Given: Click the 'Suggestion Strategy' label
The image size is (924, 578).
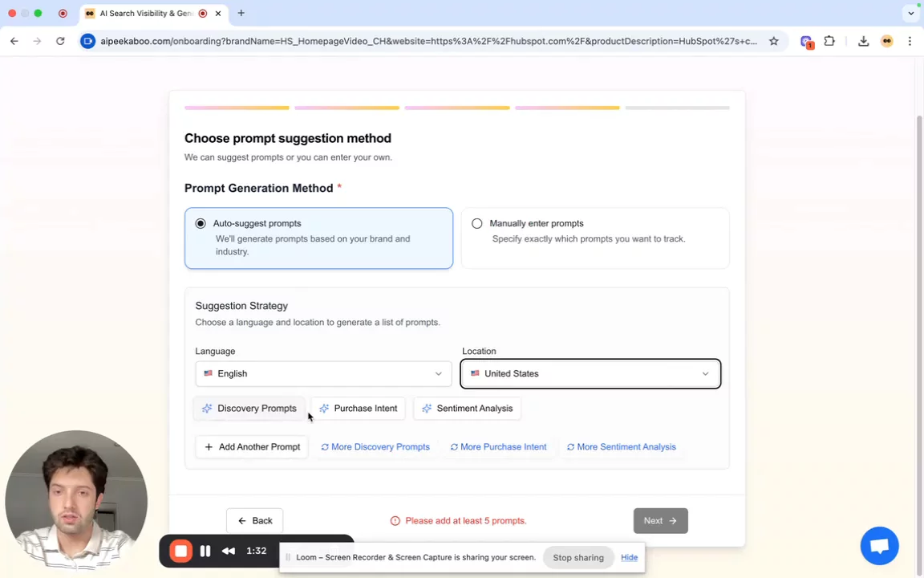Looking at the screenshot, I should coord(241,306).
